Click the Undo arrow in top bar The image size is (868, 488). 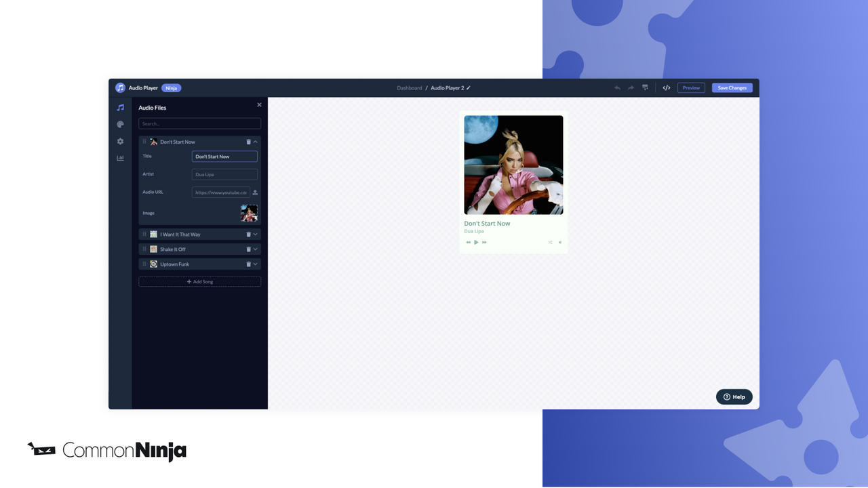click(617, 87)
